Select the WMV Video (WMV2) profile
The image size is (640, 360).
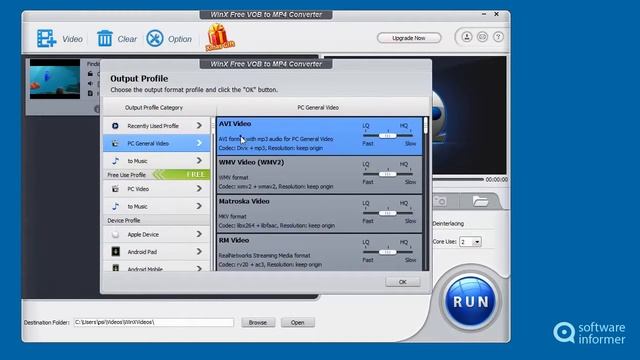tap(319, 175)
